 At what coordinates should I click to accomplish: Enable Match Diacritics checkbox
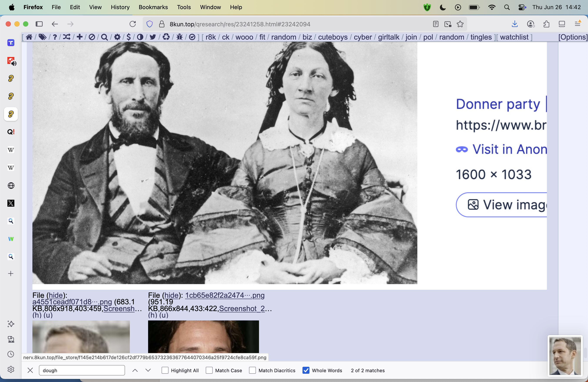[x=252, y=370]
